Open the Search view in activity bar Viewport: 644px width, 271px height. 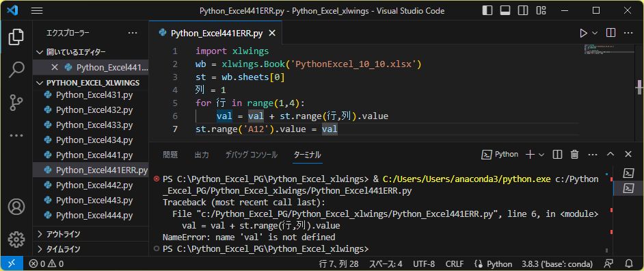tap(16, 70)
